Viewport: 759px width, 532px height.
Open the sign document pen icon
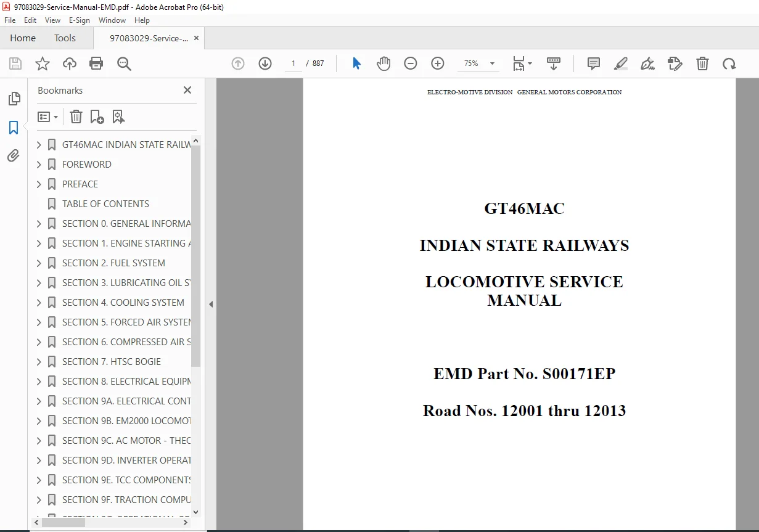point(647,63)
